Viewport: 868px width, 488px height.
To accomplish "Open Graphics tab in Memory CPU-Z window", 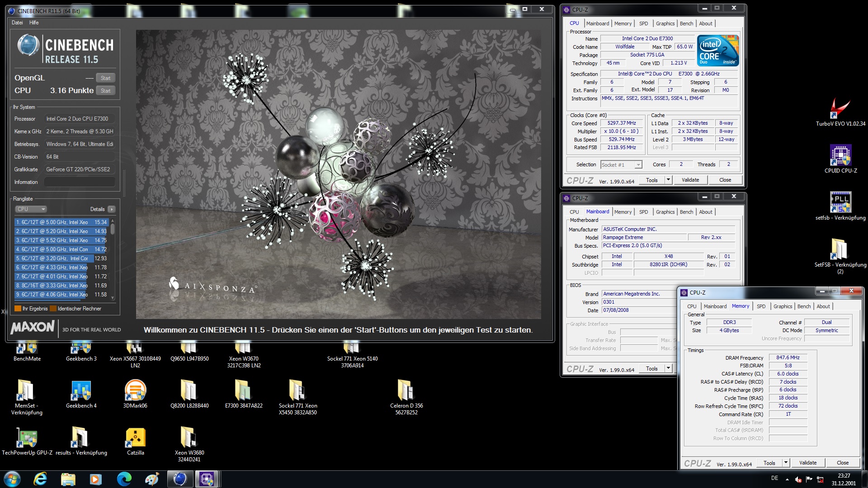I will point(783,306).
